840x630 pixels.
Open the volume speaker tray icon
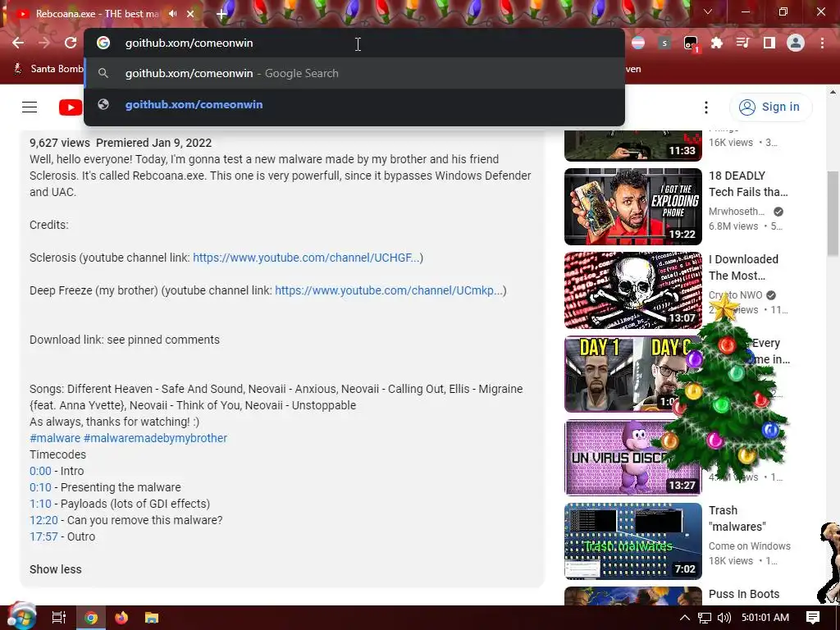pos(724,618)
